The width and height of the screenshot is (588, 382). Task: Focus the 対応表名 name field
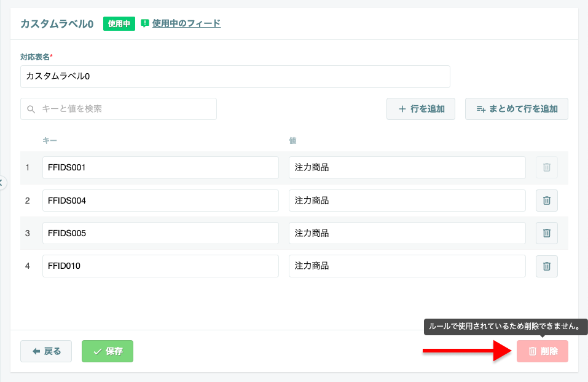pyautogui.click(x=235, y=77)
